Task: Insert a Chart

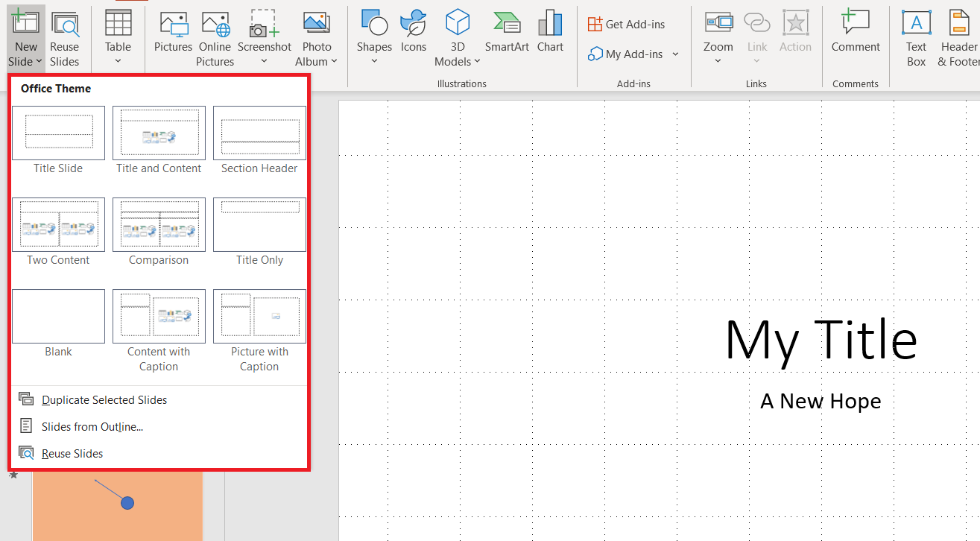Action: click(550, 34)
